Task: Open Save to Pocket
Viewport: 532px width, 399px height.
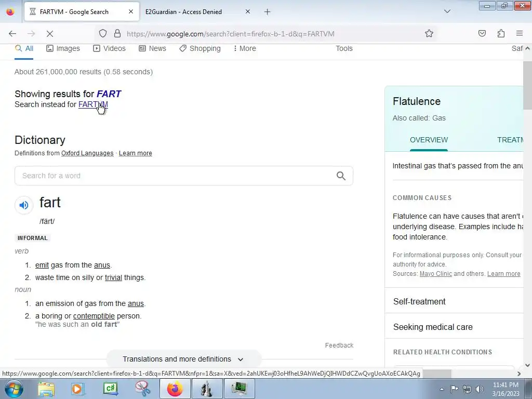Action: (482, 33)
